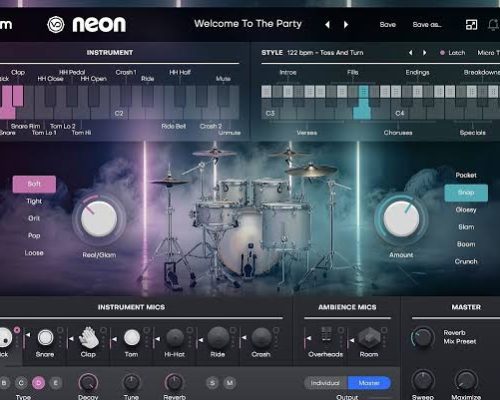Open notifications bell icon
The width and height of the screenshot is (500, 400).
pos(493,25)
